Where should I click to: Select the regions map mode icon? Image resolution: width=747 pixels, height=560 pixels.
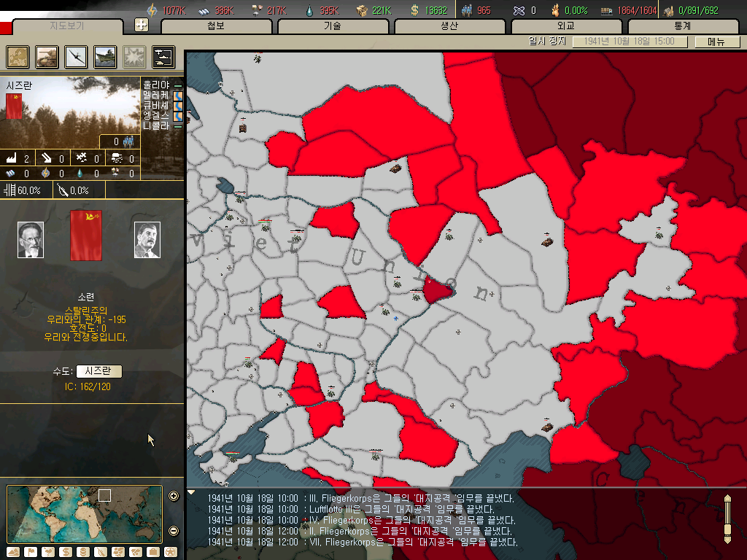(118, 552)
